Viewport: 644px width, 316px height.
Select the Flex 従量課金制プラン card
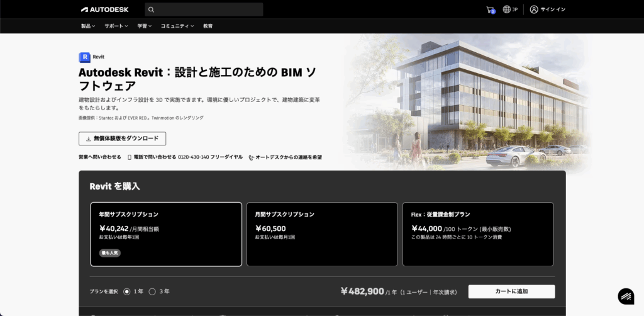click(x=478, y=234)
